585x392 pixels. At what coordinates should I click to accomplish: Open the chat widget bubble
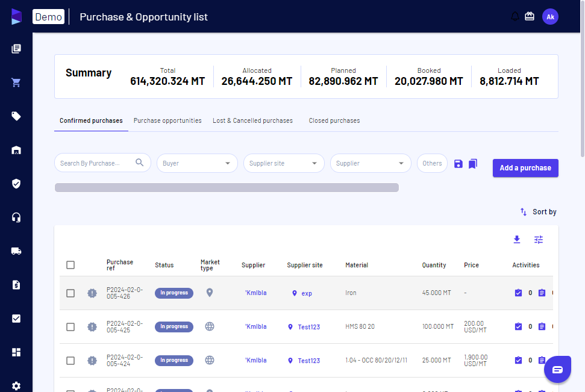pyautogui.click(x=557, y=369)
